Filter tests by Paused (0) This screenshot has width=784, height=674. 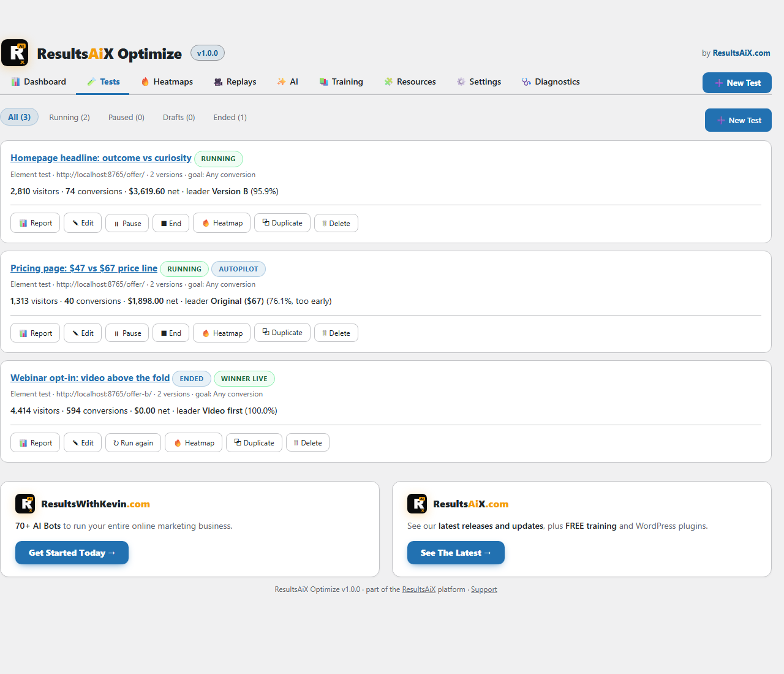[x=126, y=117]
